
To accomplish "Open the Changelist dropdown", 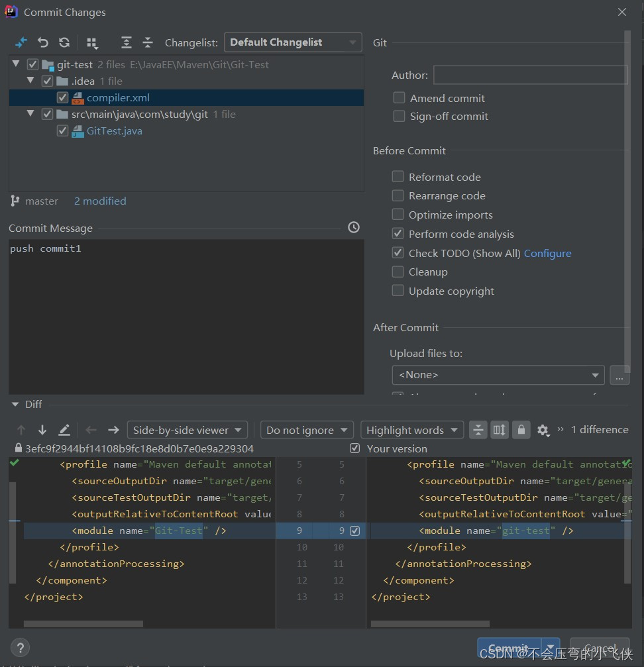I will 293,42.
